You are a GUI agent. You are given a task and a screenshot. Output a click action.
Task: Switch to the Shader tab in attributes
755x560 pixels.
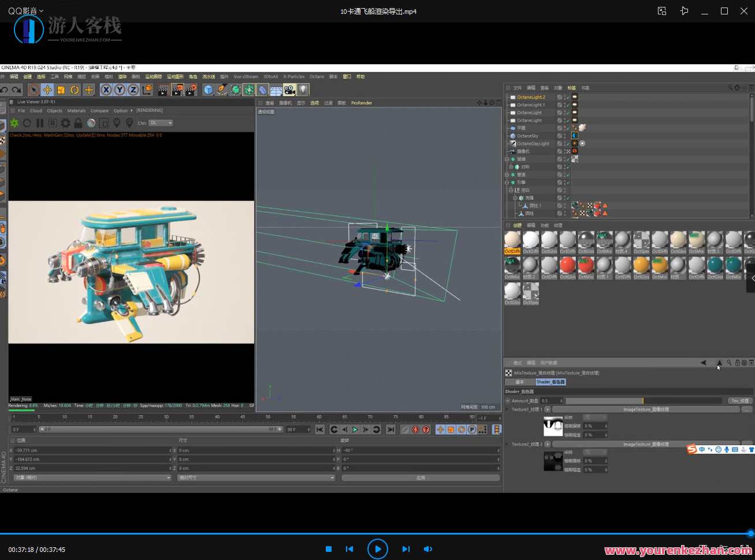[x=550, y=382]
